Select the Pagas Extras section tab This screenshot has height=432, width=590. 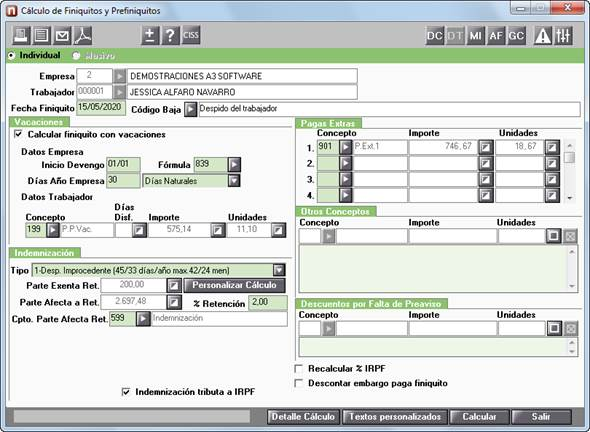328,123
